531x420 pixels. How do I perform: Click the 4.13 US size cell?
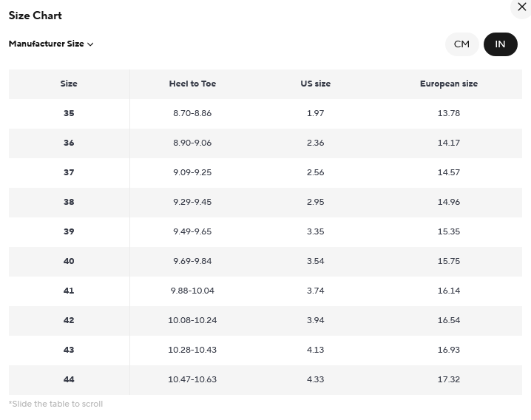[x=315, y=350]
